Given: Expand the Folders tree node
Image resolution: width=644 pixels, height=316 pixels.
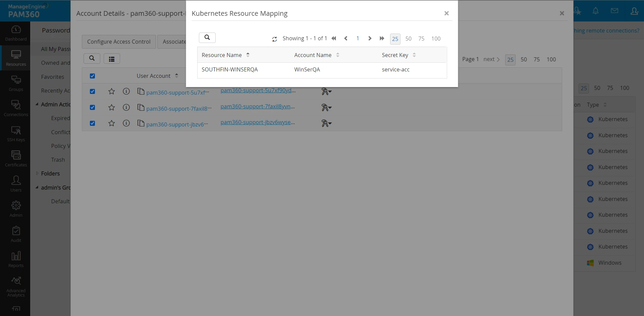Looking at the screenshot, I should click(37, 173).
